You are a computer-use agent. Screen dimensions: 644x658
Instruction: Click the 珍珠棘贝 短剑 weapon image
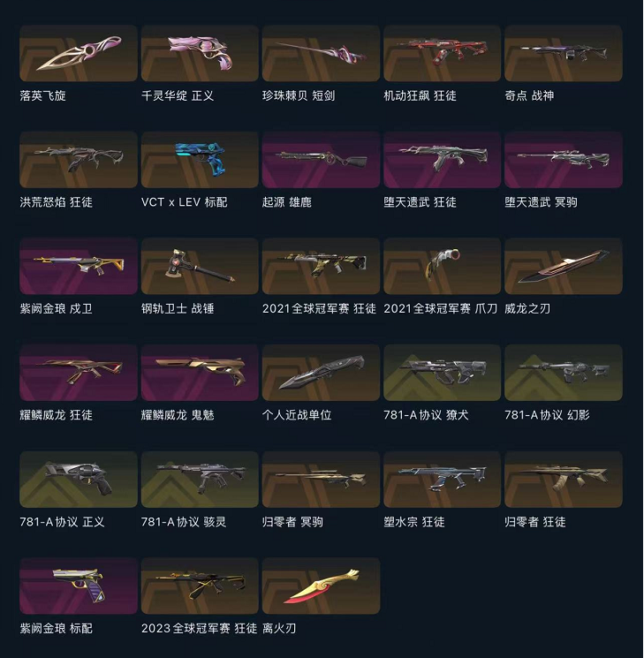tap(322, 53)
